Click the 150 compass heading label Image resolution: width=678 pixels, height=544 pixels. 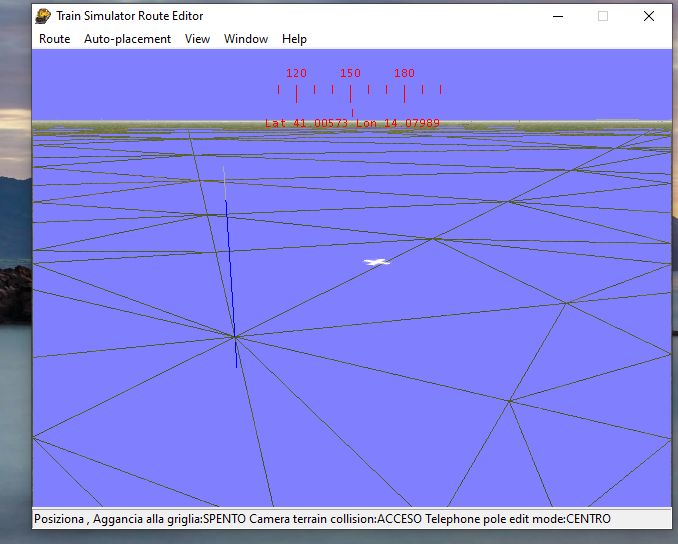[x=350, y=73]
